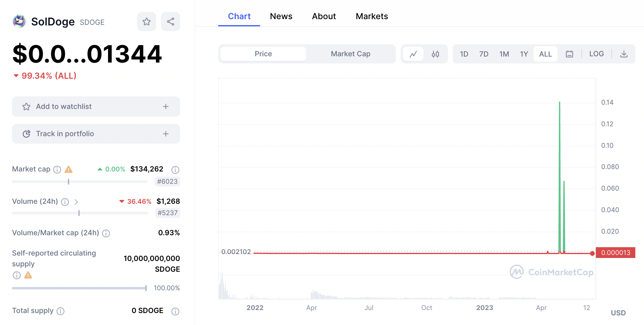Click the circulating supply 100.00% progress bar
644x325 pixels.
click(x=79, y=288)
